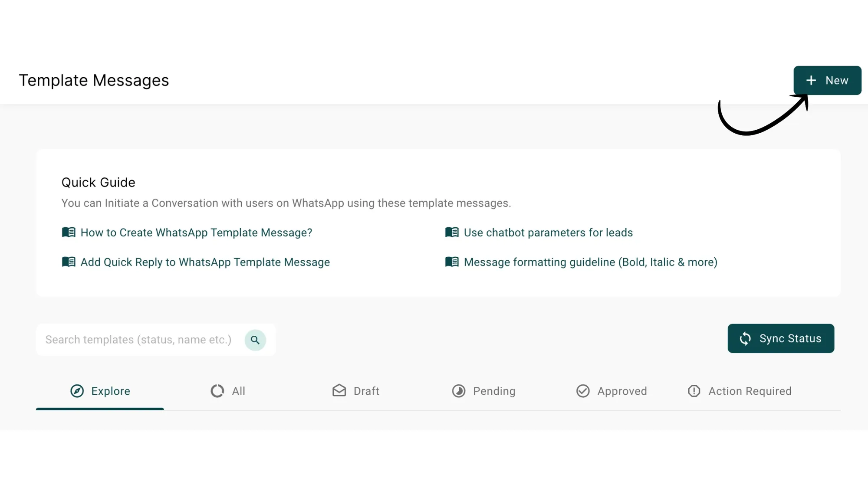Select the Explore compass icon
Screen dimensions: 868x488
77,391
